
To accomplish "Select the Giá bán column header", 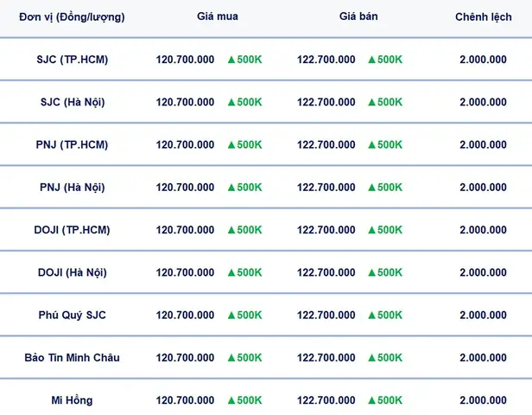I will click(x=358, y=16).
